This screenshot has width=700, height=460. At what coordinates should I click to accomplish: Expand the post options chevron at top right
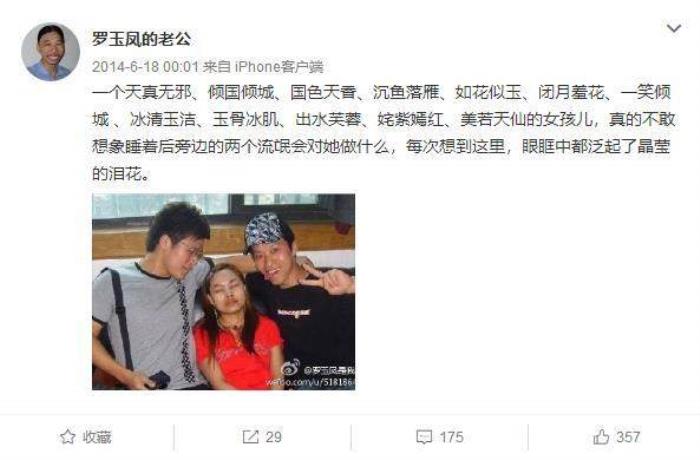674,29
